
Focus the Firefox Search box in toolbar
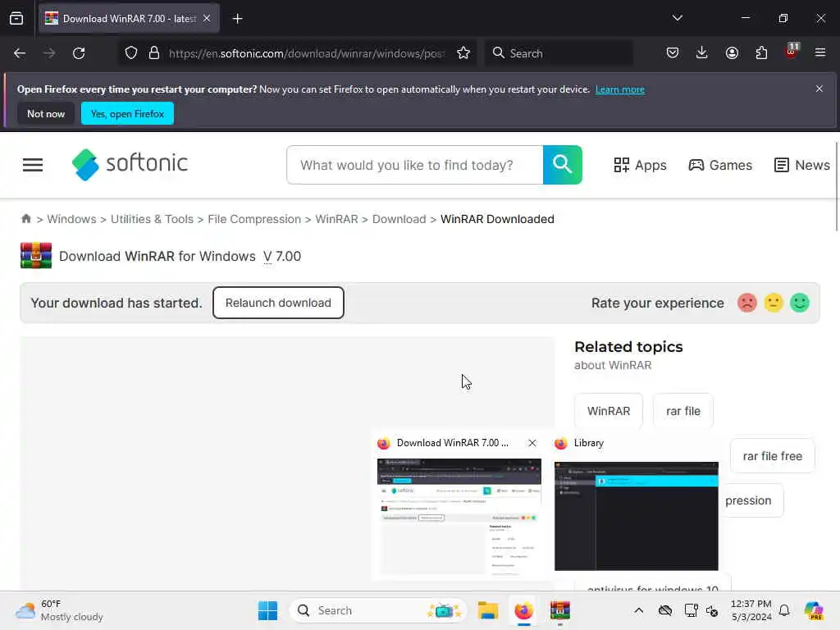559,53
